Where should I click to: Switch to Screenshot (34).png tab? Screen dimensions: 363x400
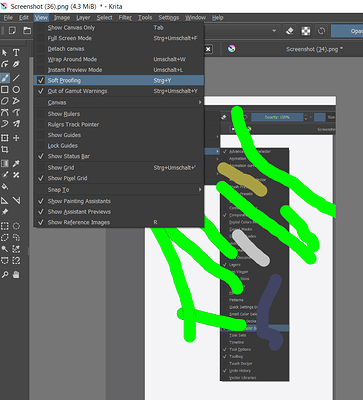pyautogui.click(x=314, y=49)
